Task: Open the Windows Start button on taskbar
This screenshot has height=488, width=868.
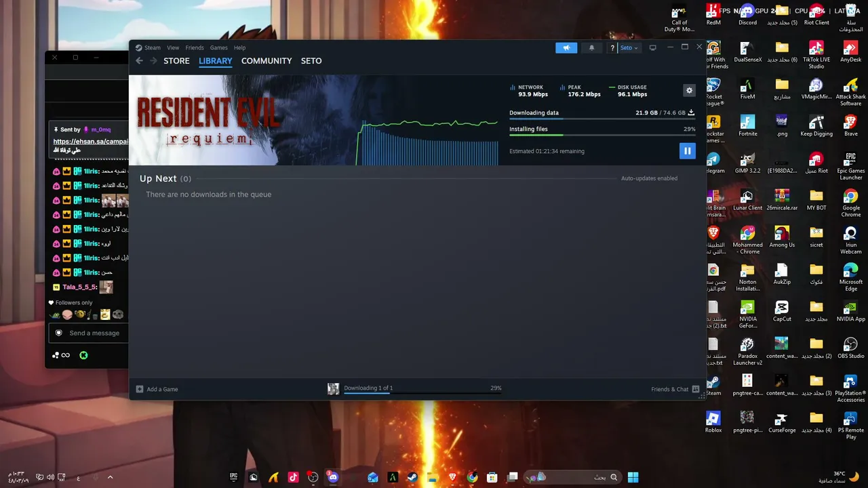Action: [x=633, y=477]
